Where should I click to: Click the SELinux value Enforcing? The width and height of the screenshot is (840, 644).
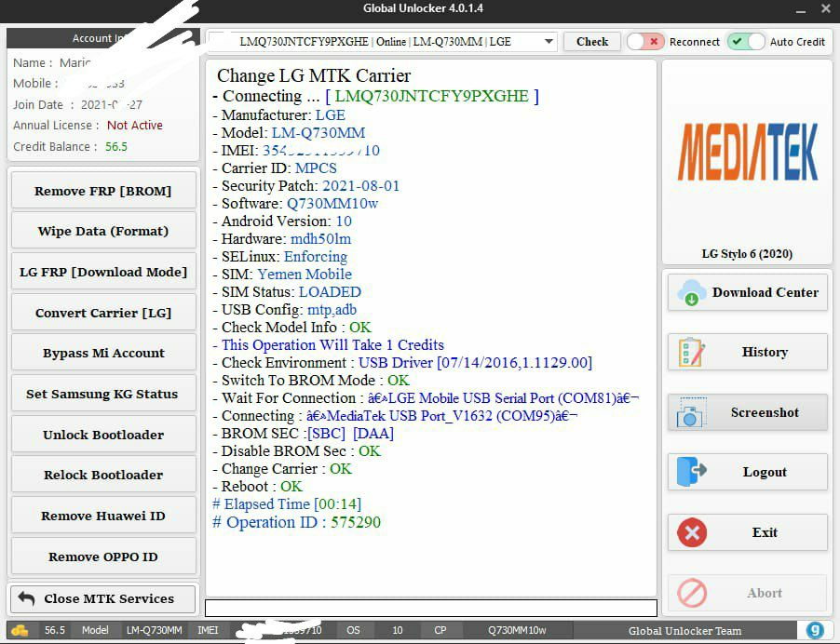click(316, 257)
